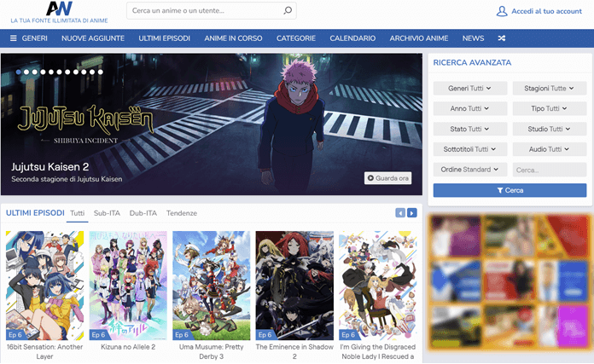594x364 pixels.
Task: Click the blue Cerca filter button
Action: (510, 190)
